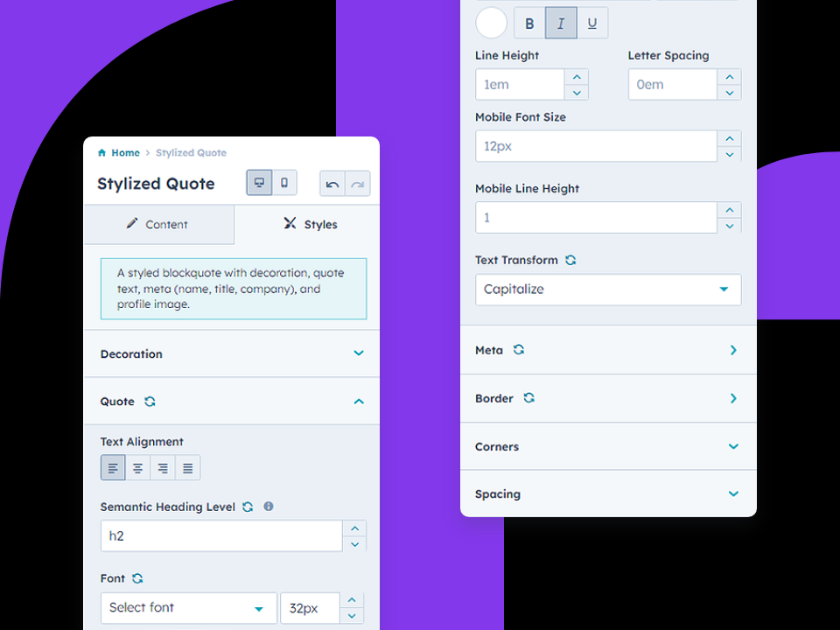Open the Text Transform dropdown

coord(608,289)
